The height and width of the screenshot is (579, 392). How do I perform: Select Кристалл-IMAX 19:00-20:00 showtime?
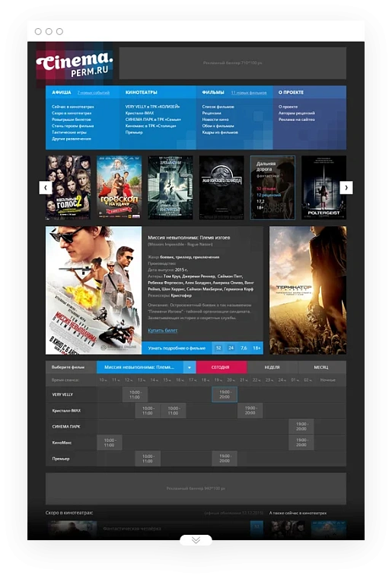[x=250, y=411]
